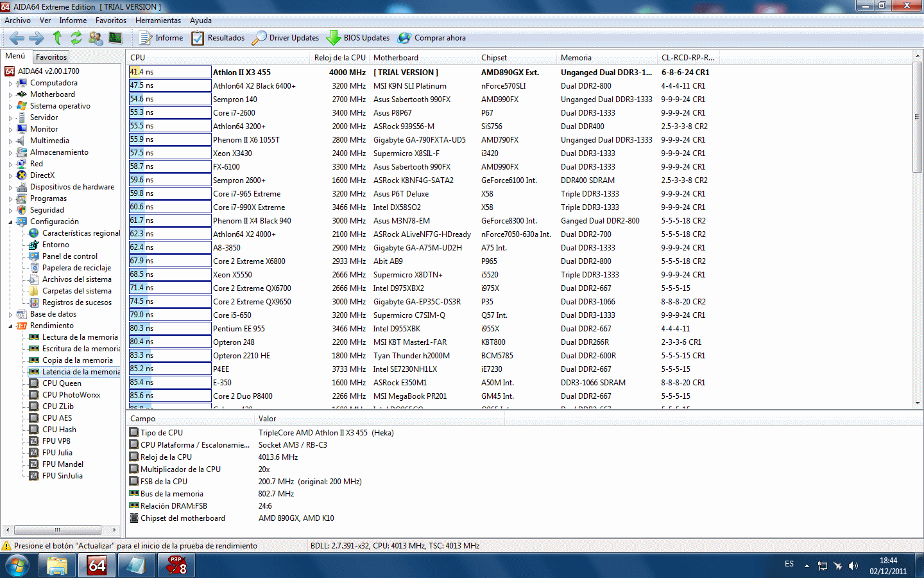This screenshot has height=578, width=924.
Task: Expand the DirectX tree node
Action: click(10, 176)
